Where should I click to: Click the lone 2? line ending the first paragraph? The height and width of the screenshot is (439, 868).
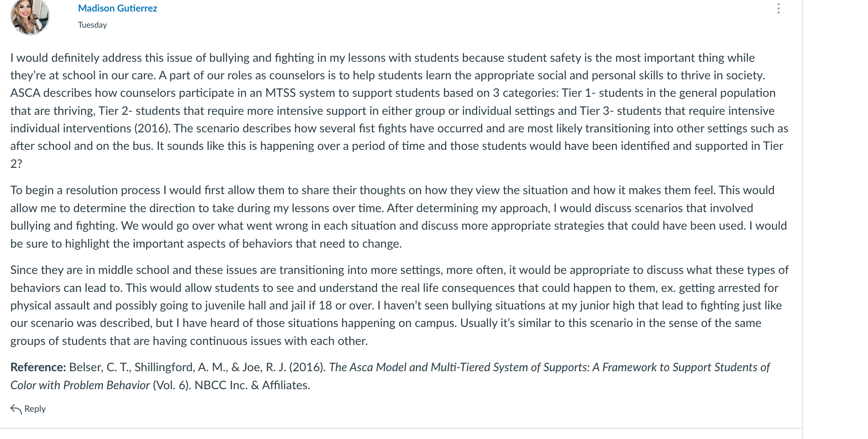16,164
